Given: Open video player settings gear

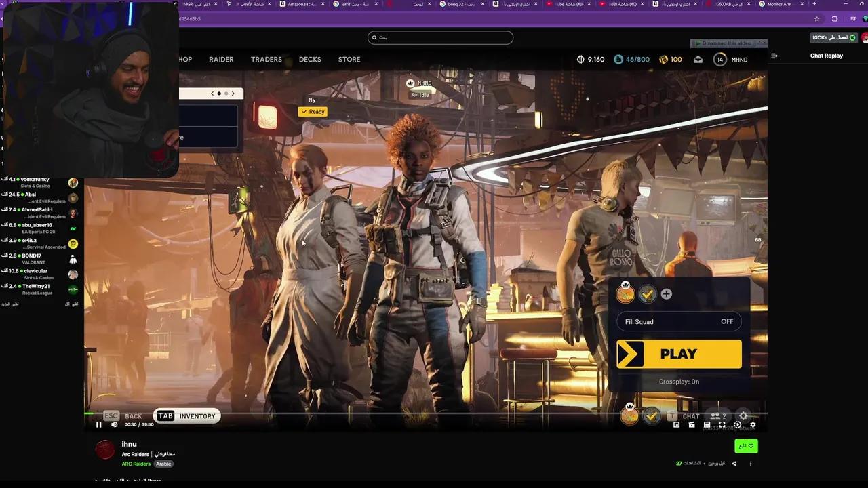Looking at the screenshot, I should click(753, 425).
